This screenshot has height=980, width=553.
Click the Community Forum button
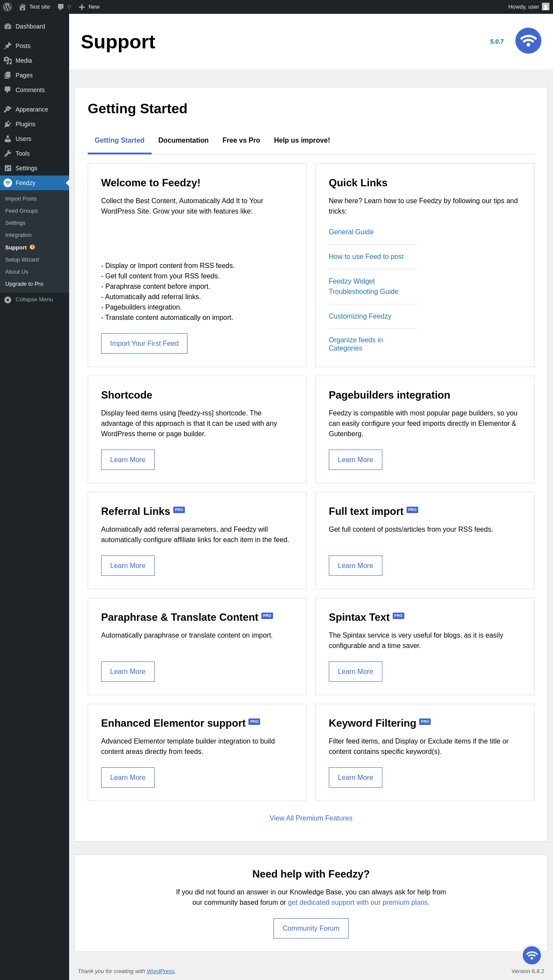pos(311,928)
